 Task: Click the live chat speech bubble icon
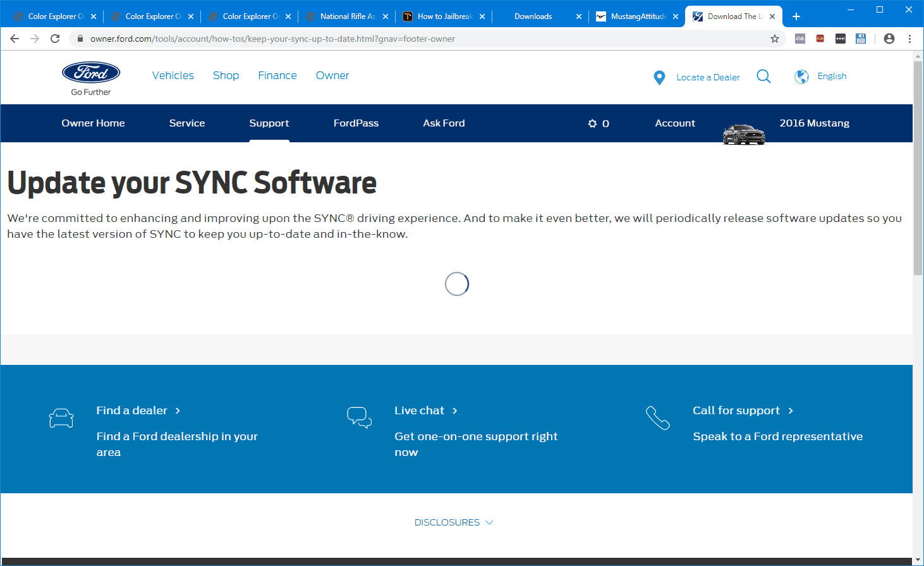[360, 417]
